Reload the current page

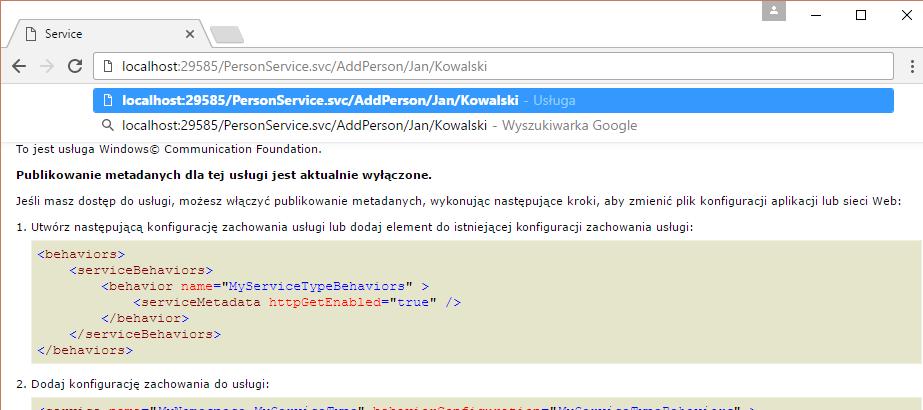coord(75,66)
